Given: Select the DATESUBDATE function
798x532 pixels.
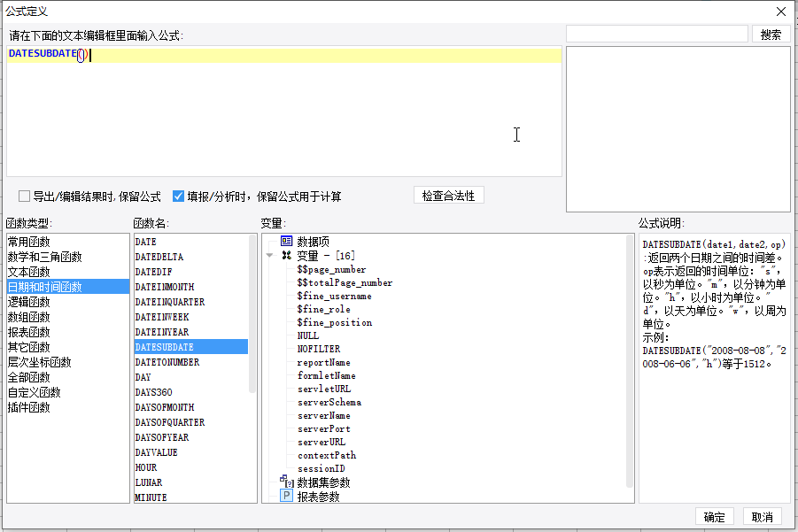Looking at the screenshot, I should pos(190,347).
